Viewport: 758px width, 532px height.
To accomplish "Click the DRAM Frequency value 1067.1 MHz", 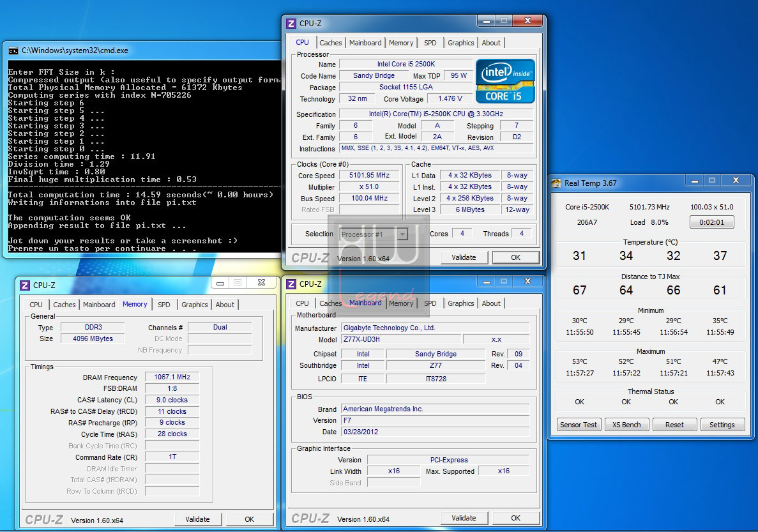I will 172,377.
